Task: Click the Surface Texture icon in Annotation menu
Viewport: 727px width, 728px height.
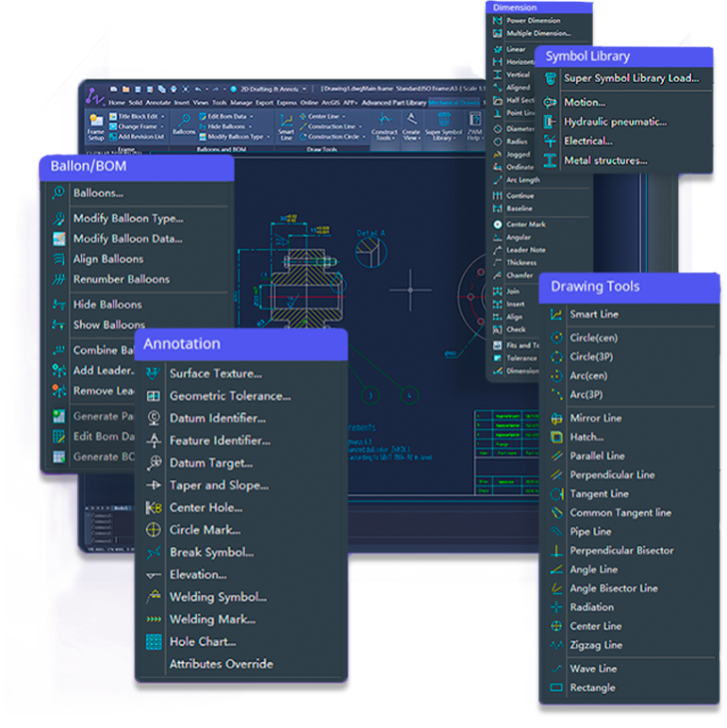Action: tap(153, 373)
